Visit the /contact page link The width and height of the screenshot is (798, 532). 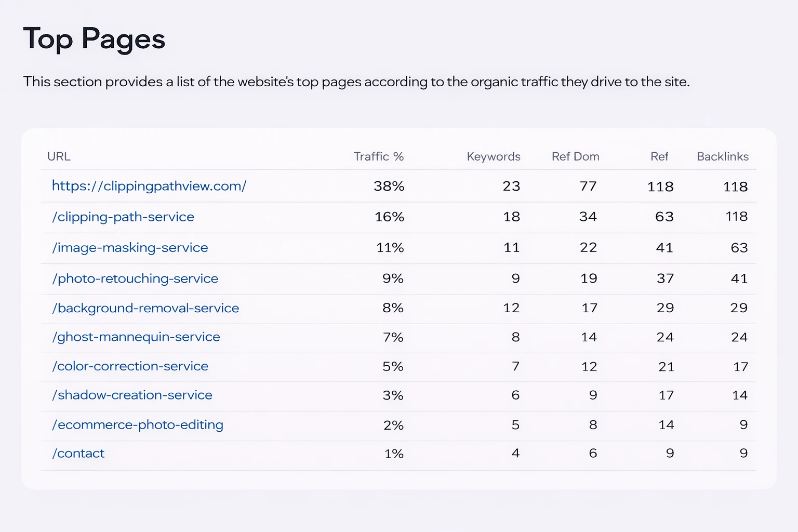coord(78,453)
